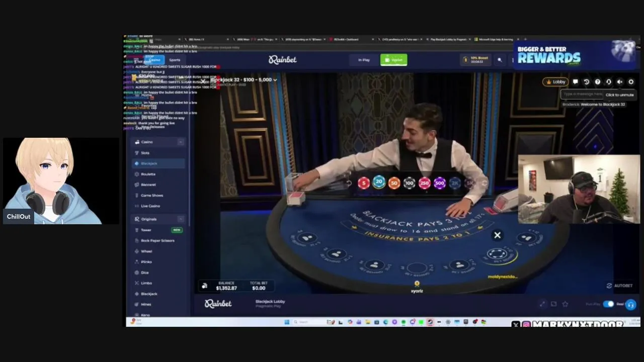Open the help question mark icon
The image size is (644, 362).
[598, 82]
